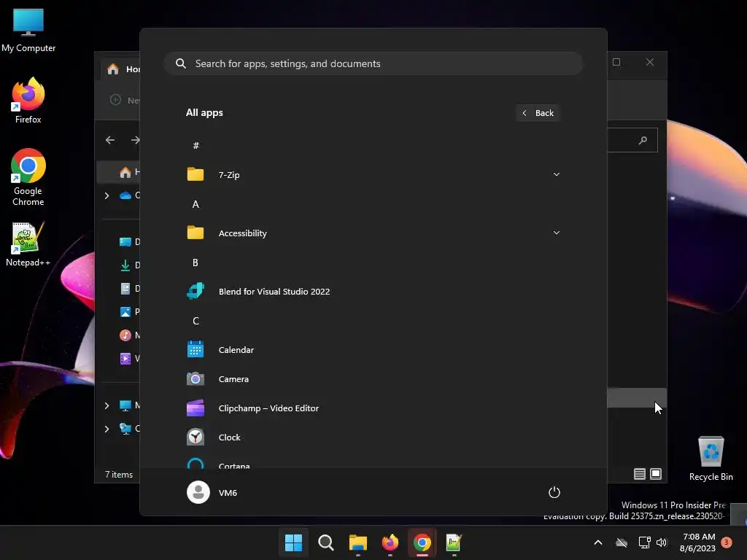Select the Notepad++ desktop shortcut

28,244
